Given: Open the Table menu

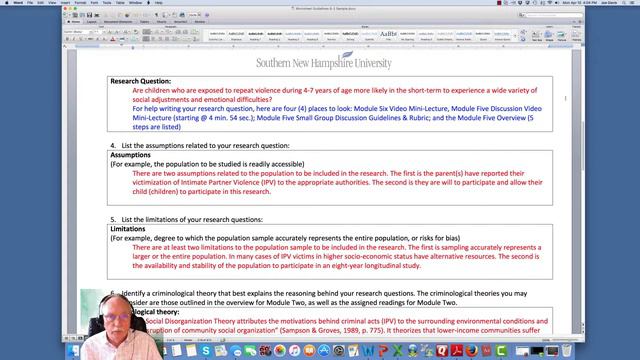Looking at the screenshot, I should click(120, 2).
